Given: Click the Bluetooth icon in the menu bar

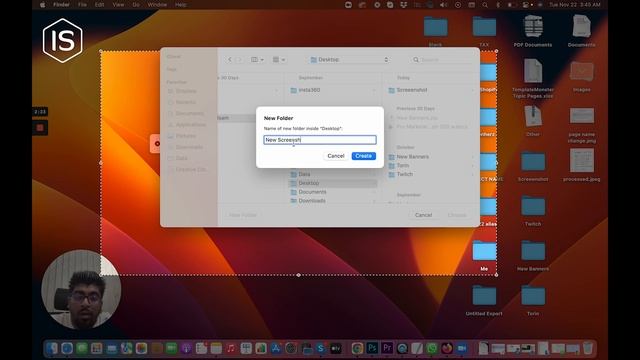Looking at the screenshot, I should point(498,5).
